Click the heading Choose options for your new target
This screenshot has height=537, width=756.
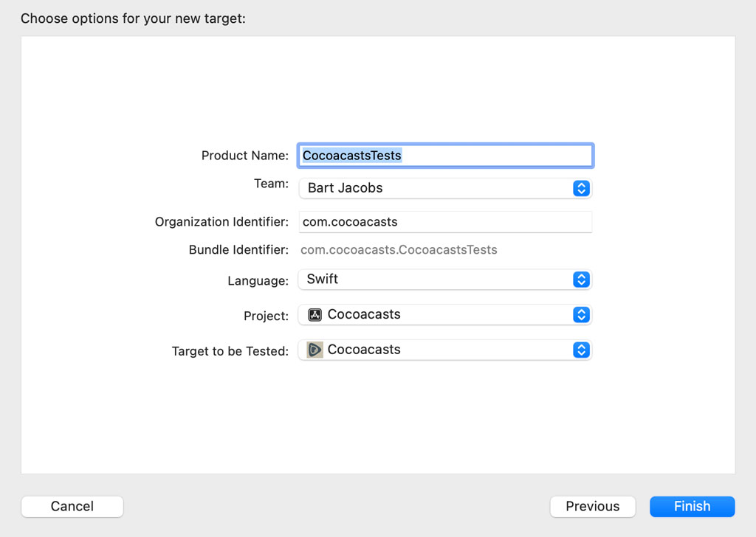pos(133,18)
